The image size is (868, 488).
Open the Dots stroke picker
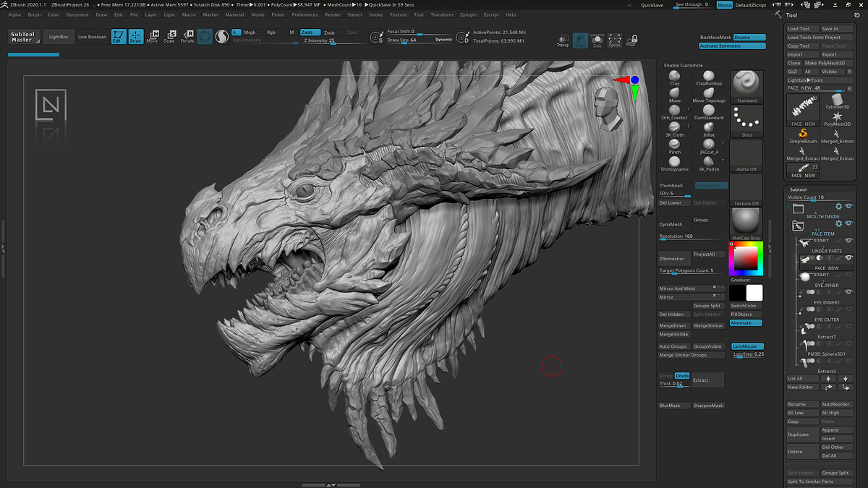click(746, 121)
